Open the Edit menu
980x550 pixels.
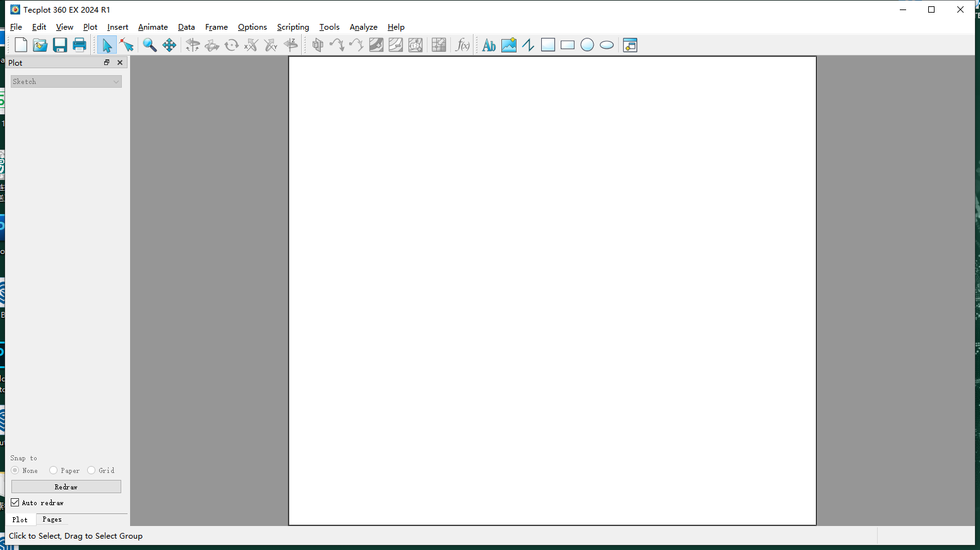pyautogui.click(x=39, y=27)
